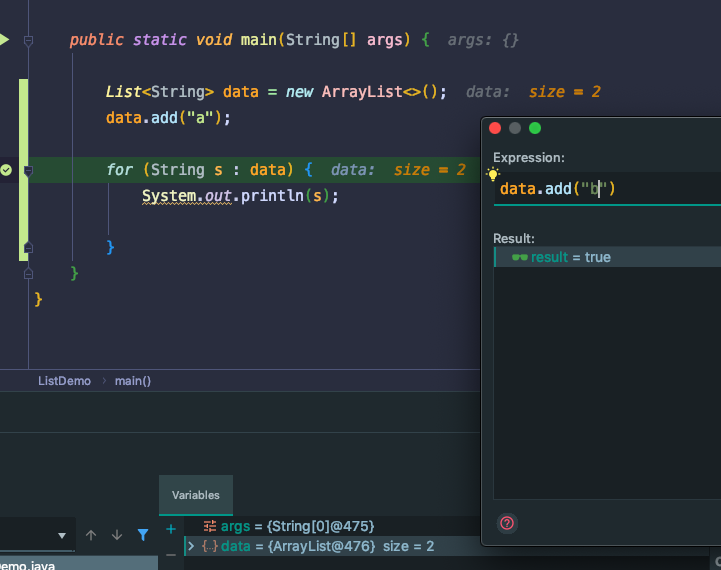Image resolution: width=721 pixels, height=570 pixels.
Task: Click the data object type icon
Action: click(x=210, y=546)
